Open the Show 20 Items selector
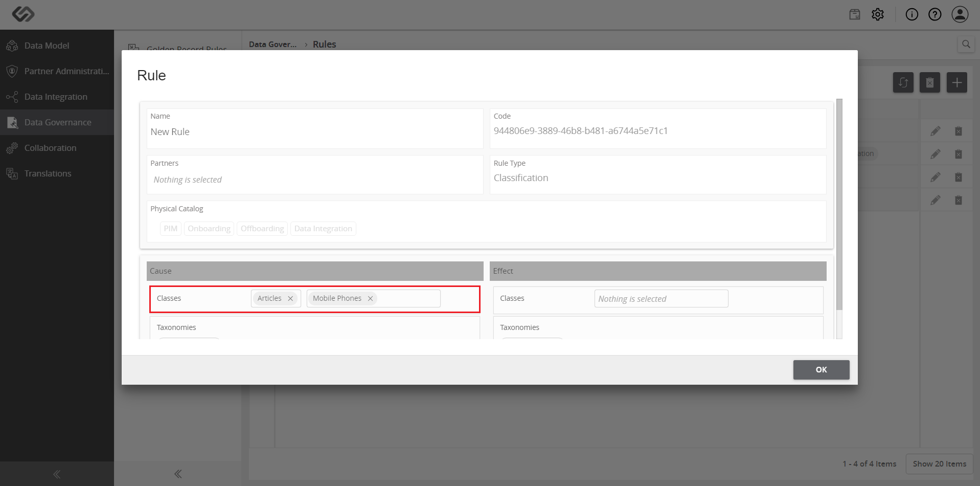Screen dimensions: 980x486 pyautogui.click(x=939, y=464)
